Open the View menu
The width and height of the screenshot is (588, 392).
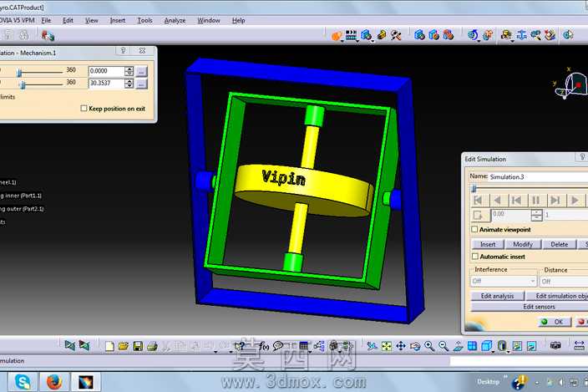[92, 20]
